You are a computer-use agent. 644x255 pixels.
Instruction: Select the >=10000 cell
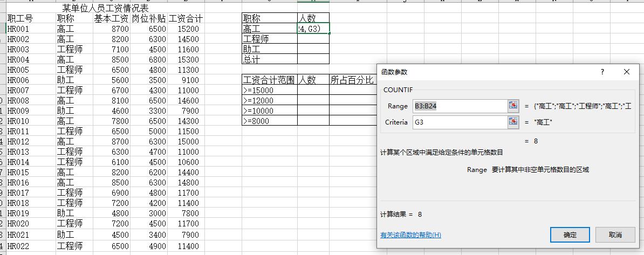click(x=270, y=111)
